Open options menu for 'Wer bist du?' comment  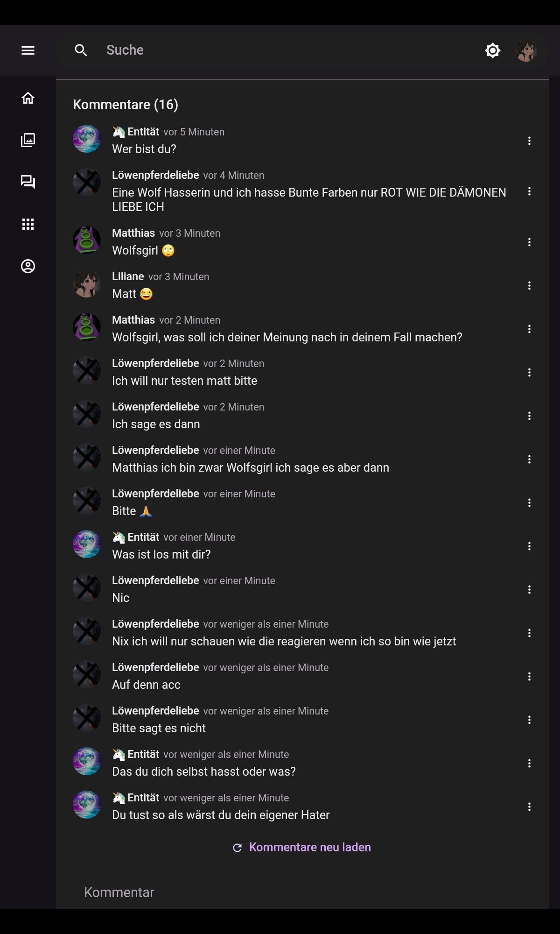(x=529, y=141)
